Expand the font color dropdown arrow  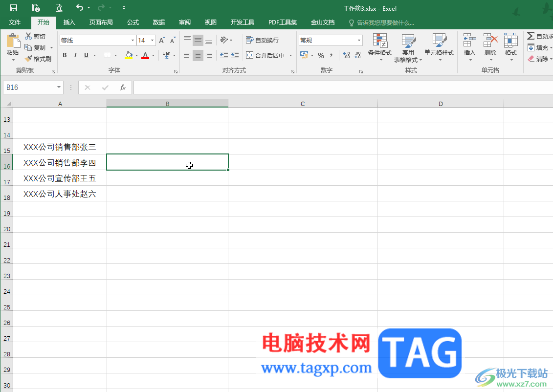(x=153, y=55)
